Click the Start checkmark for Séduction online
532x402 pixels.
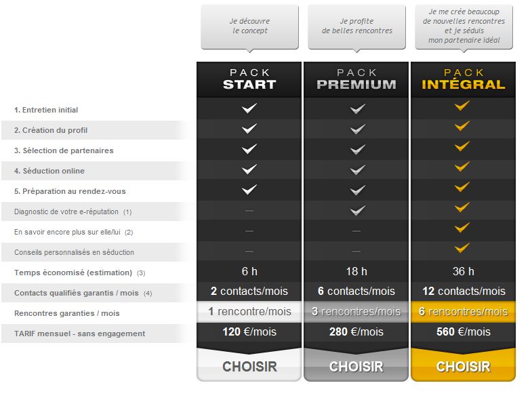249,169
